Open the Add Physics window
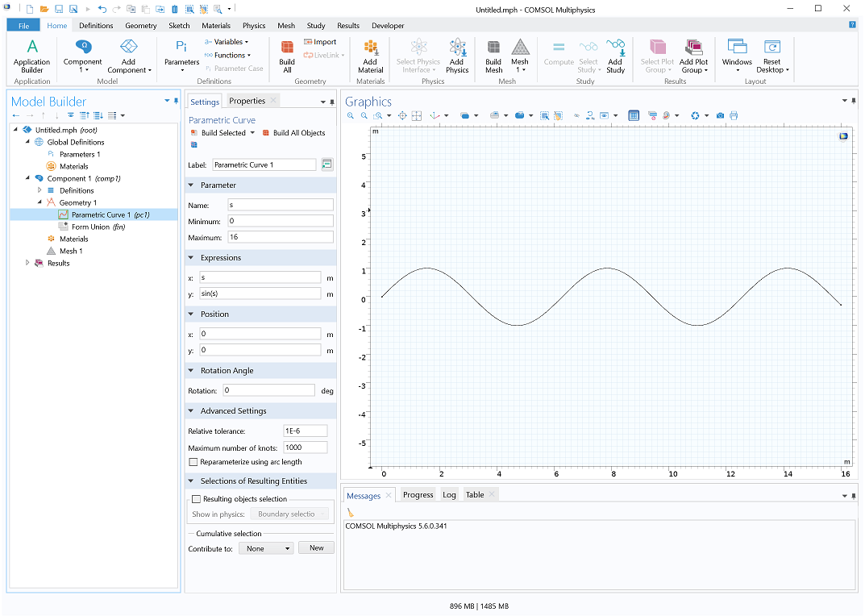 [x=457, y=56]
